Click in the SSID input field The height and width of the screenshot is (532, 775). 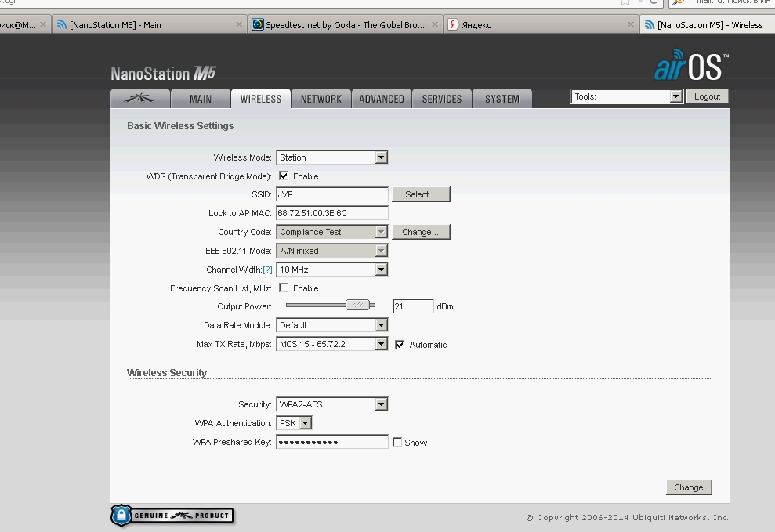tap(332, 194)
